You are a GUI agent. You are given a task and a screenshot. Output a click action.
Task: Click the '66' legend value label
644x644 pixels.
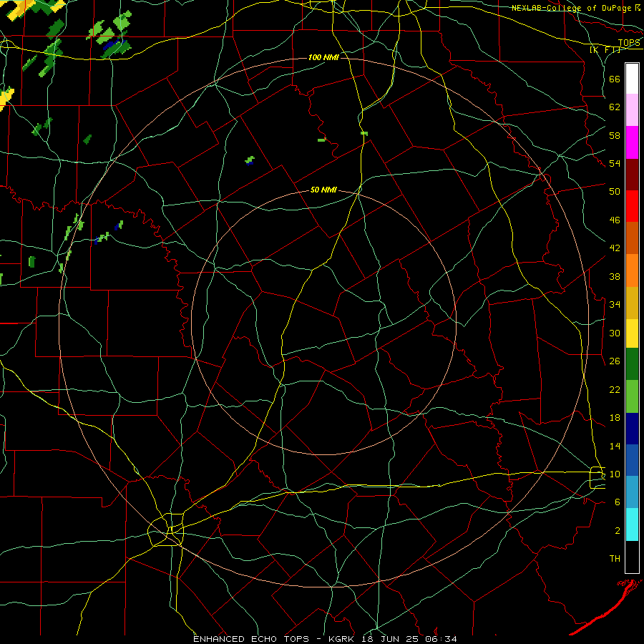[615, 79]
